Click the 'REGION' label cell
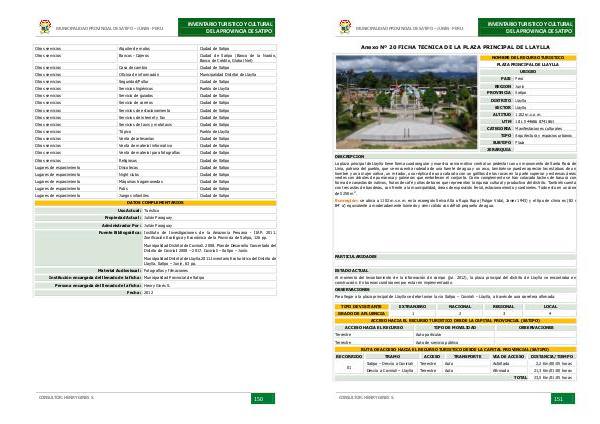600x424 pixels. (496, 86)
